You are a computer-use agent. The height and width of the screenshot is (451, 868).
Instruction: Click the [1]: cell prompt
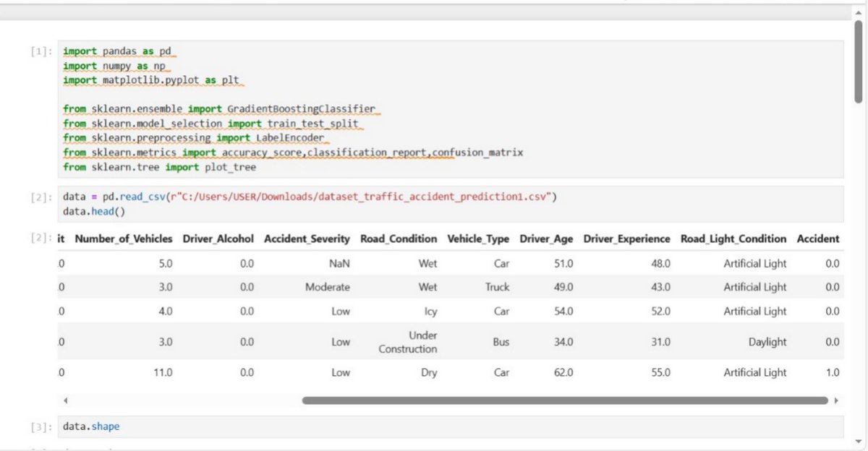click(x=41, y=51)
